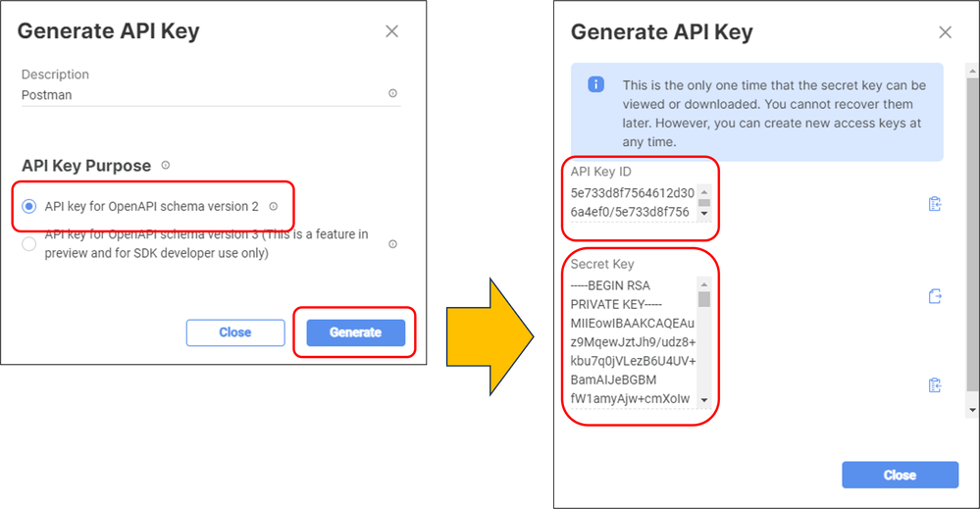980x509 pixels.
Task: Click the blue info icon in the notice
Action: [x=595, y=84]
